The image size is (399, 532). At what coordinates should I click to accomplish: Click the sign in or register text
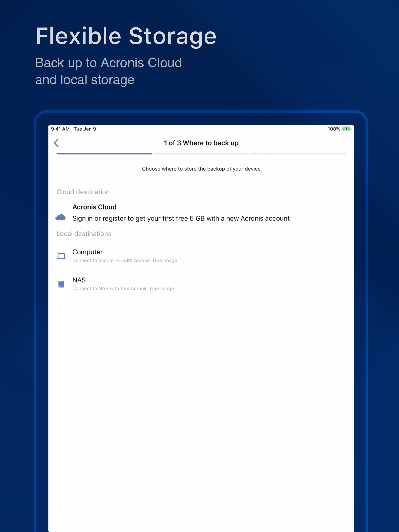point(181,218)
